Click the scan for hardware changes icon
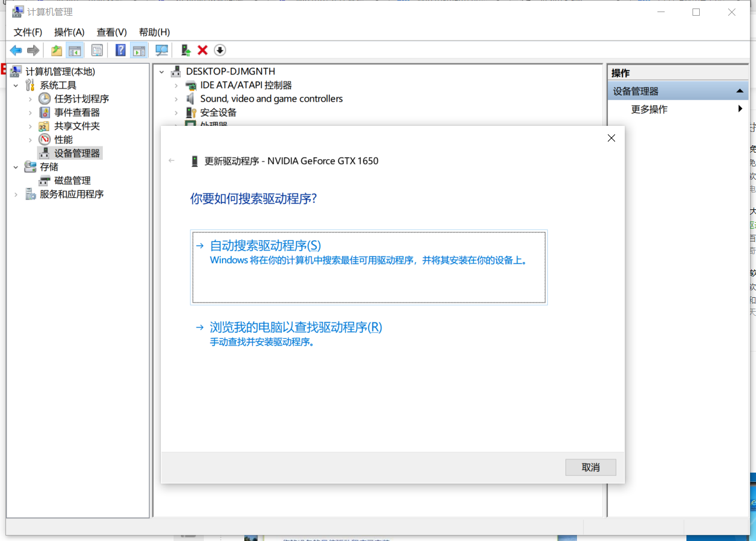Viewport: 756px width, 541px height. pos(161,50)
